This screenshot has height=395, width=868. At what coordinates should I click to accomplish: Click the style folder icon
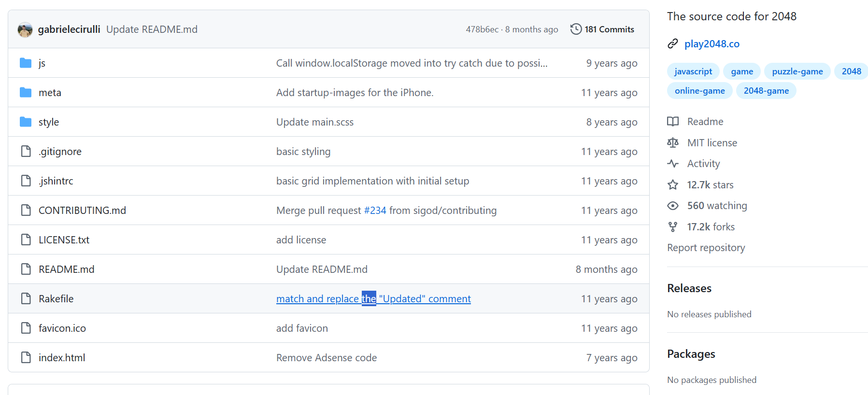click(26, 122)
